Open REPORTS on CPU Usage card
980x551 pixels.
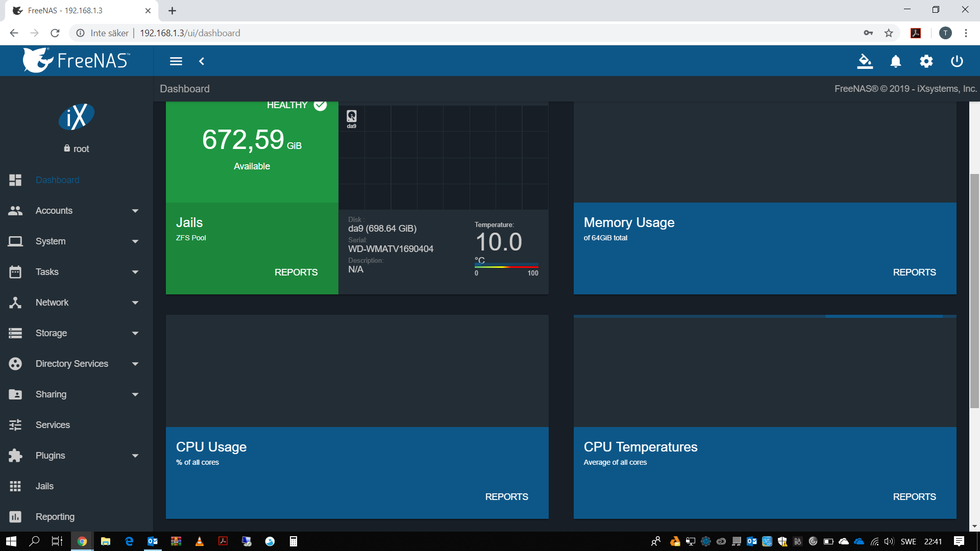point(506,497)
